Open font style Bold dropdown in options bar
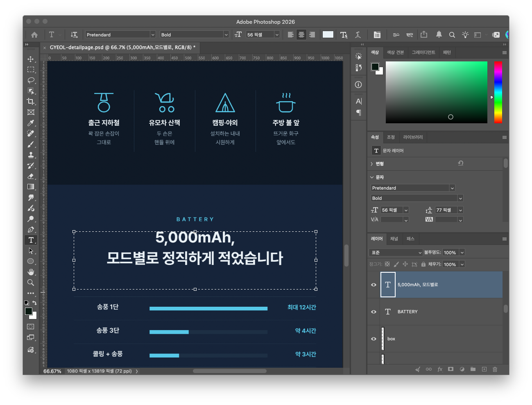 click(x=226, y=35)
